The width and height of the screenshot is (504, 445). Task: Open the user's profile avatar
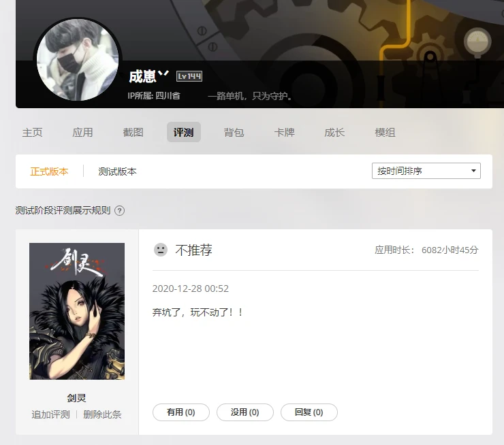point(78,60)
